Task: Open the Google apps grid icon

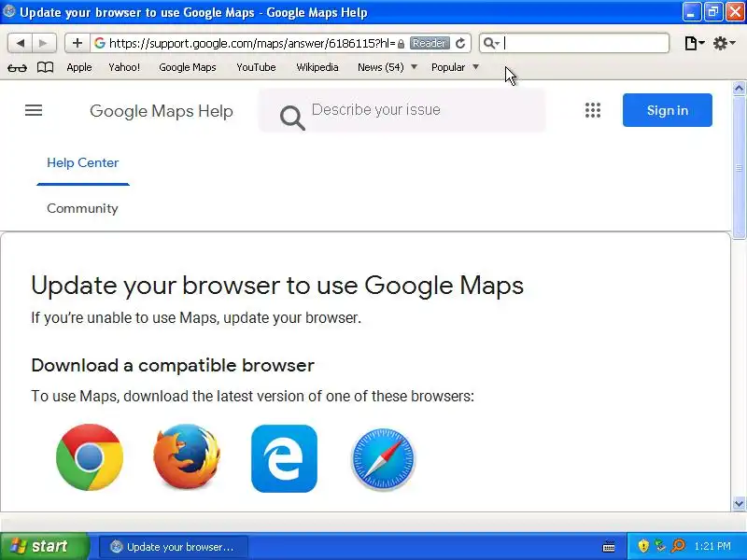Action: (593, 110)
